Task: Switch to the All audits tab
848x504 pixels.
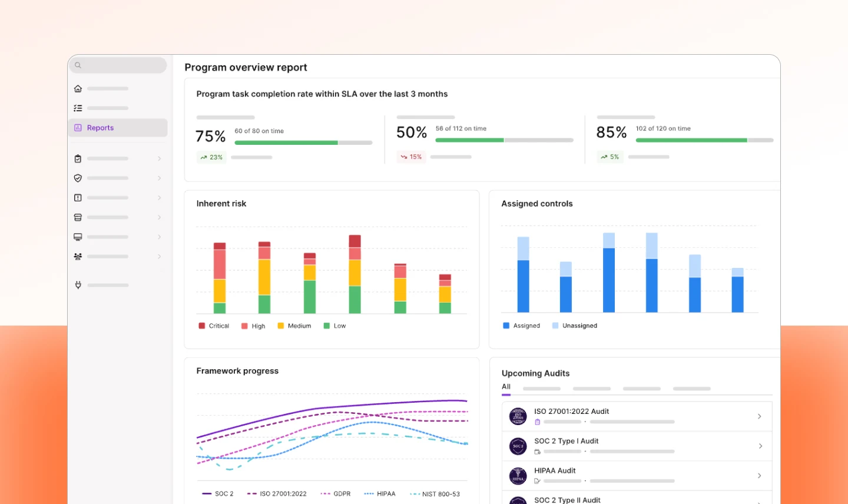Action: coord(506,387)
